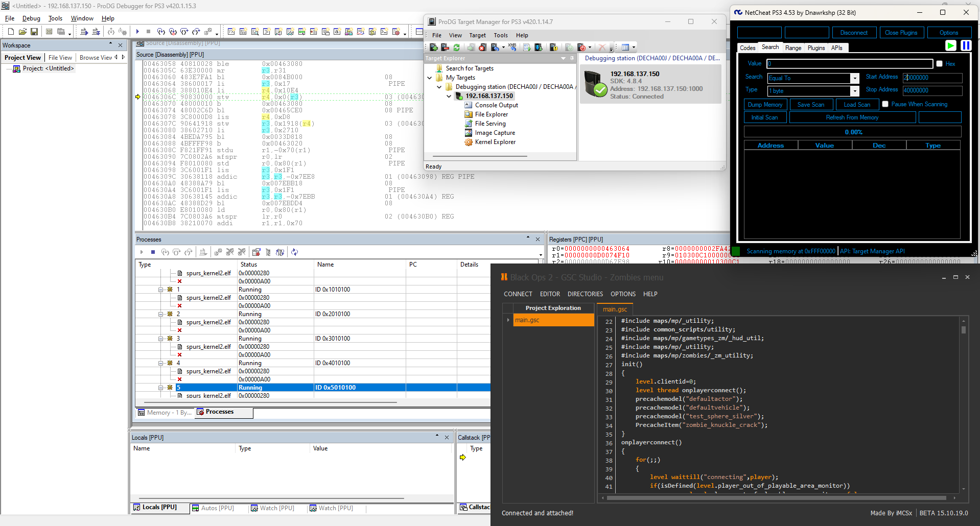Screen dimensions: 980x526
Task: Click the GSC Studio code editor horizontal scrollbar
Action: click(x=777, y=498)
